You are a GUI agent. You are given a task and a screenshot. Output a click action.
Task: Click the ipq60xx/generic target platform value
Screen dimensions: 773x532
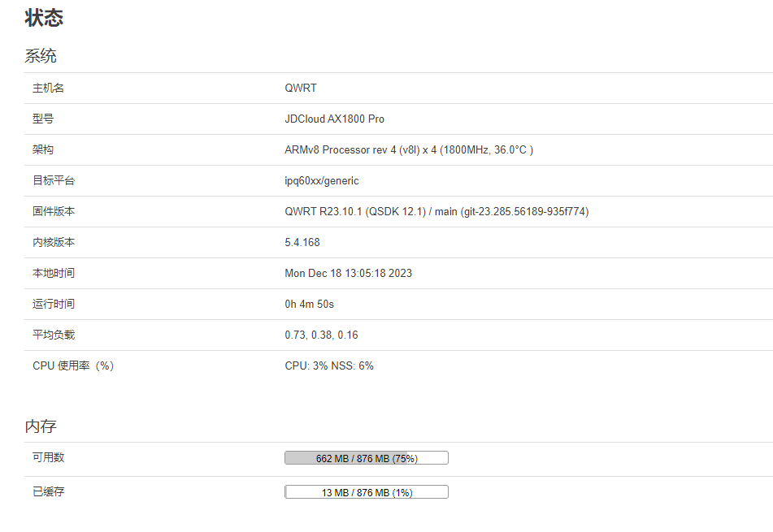point(321,180)
